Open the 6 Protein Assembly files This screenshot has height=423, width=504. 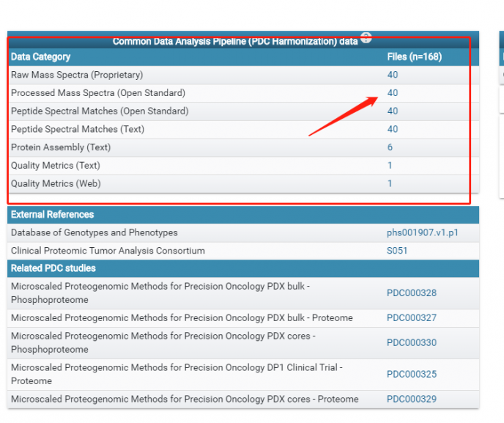(x=390, y=147)
